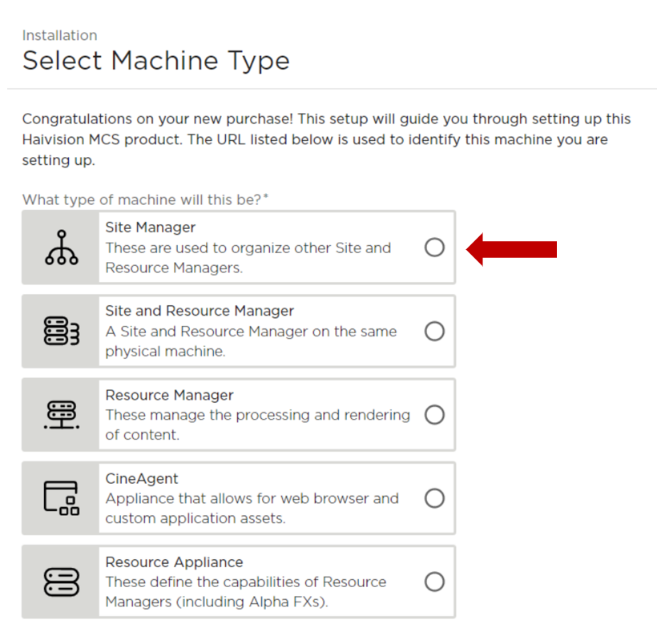Click the Resource Manager server icon
The image size is (657, 644).
(x=60, y=415)
